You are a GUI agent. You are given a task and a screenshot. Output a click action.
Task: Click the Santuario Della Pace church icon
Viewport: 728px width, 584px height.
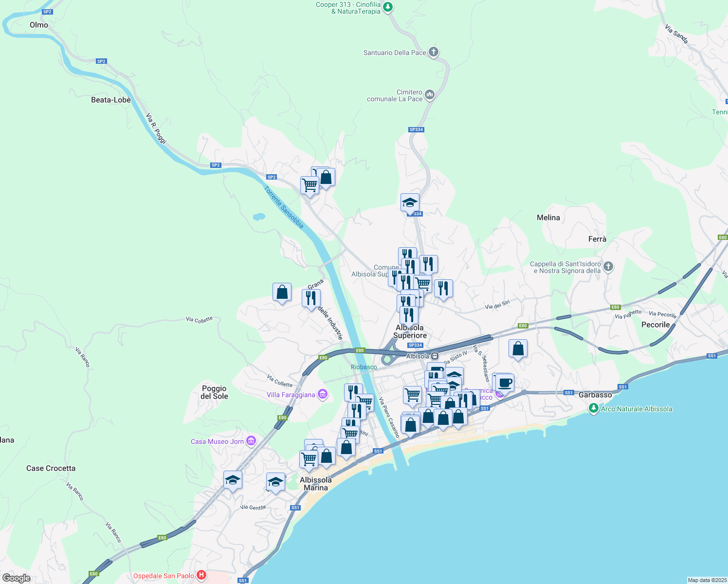coord(434,52)
